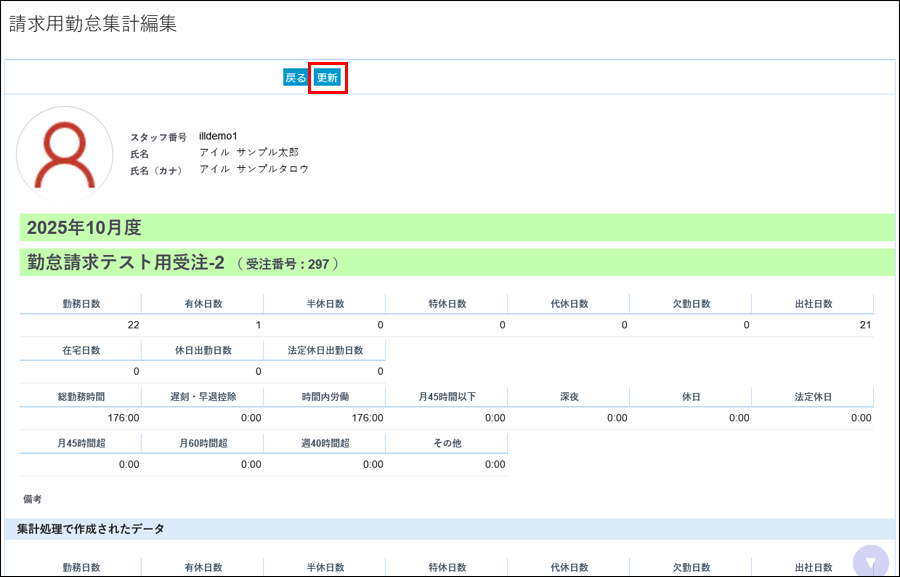Click the 0:00 value under 法定休日

861,418
